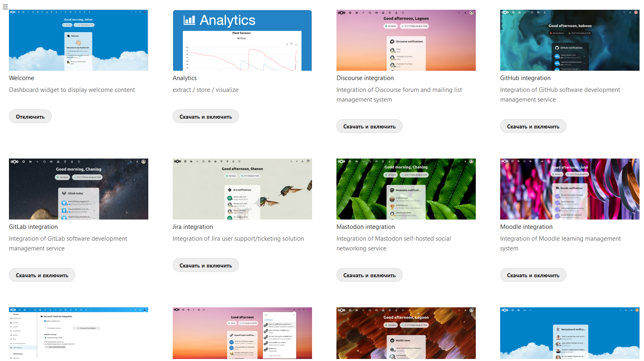
Task: Click the Отключить button for Welcome
Action: coord(30,117)
